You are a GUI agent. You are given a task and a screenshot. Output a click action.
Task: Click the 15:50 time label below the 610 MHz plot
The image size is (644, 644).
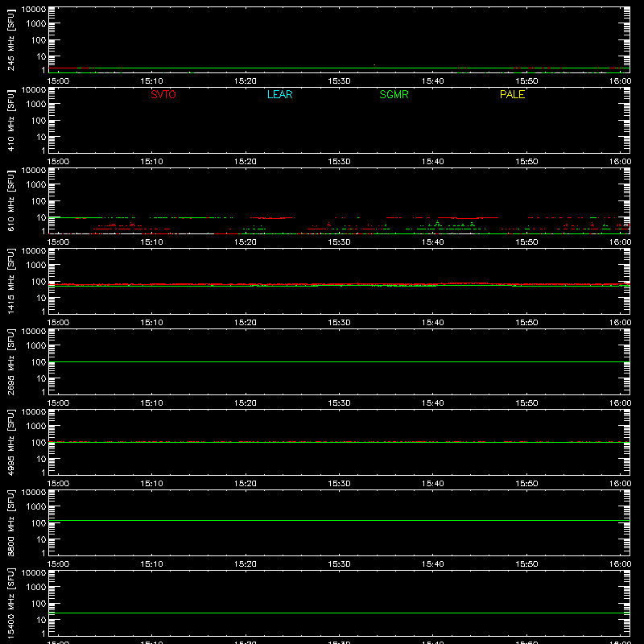(526, 242)
